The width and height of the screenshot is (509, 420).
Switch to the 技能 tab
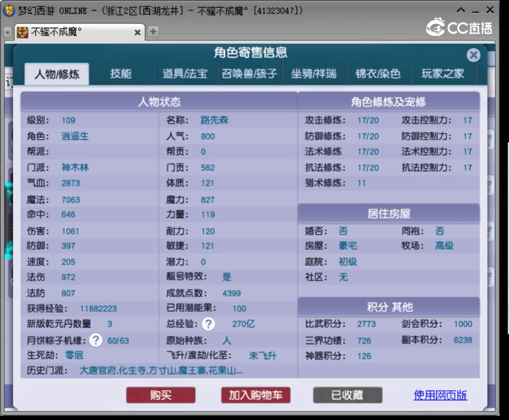point(121,74)
